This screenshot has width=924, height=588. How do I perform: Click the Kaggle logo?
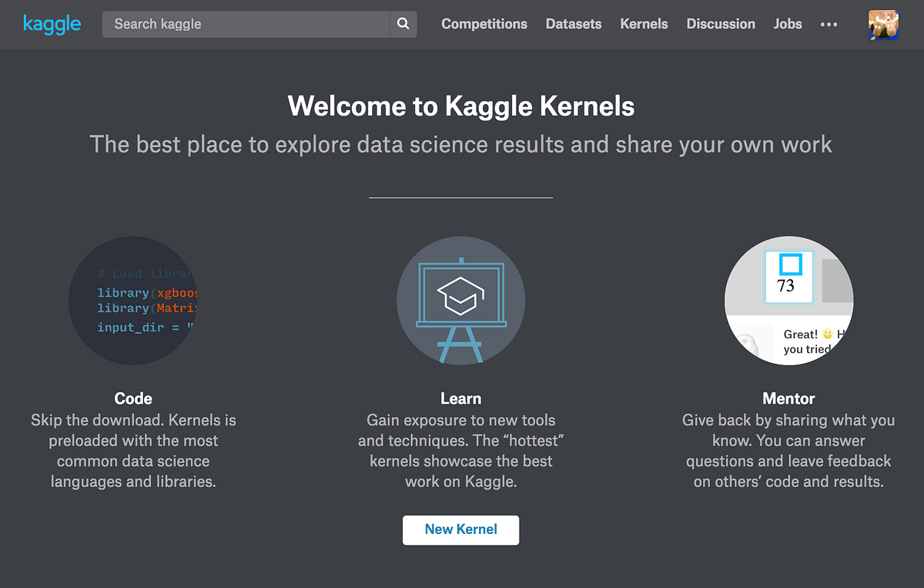tap(52, 24)
